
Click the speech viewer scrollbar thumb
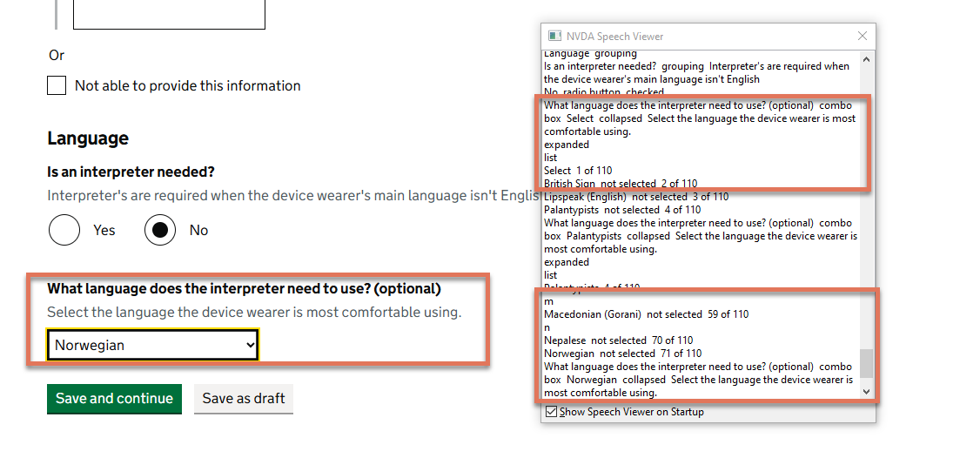click(865, 363)
